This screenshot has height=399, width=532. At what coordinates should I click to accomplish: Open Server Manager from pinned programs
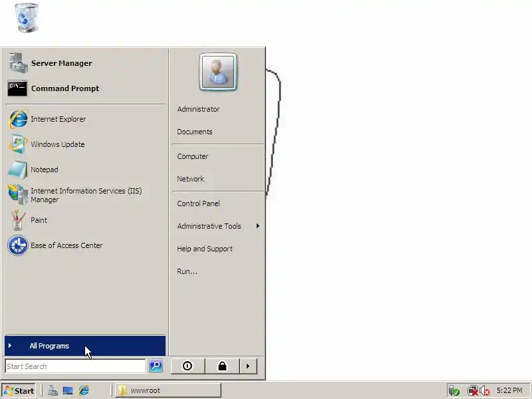point(86,63)
